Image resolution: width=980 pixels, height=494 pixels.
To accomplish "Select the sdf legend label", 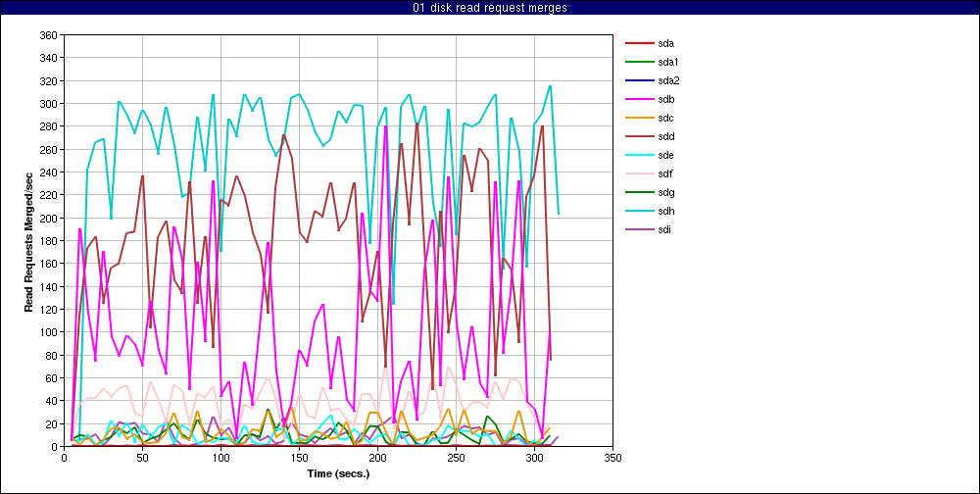I will 665,173.
